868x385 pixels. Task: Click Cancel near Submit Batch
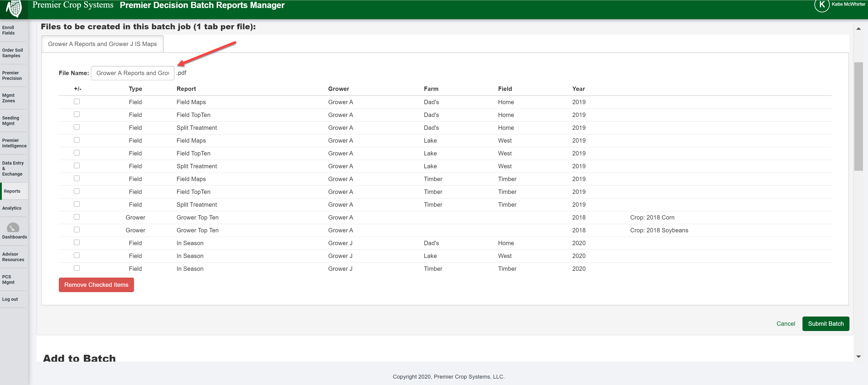pyautogui.click(x=786, y=324)
